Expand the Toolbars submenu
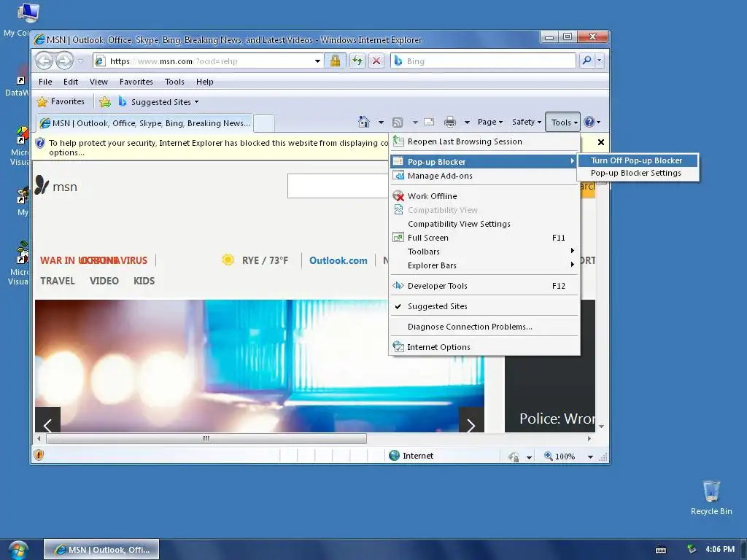The height and width of the screenshot is (560, 747). (x=484, y=252)
